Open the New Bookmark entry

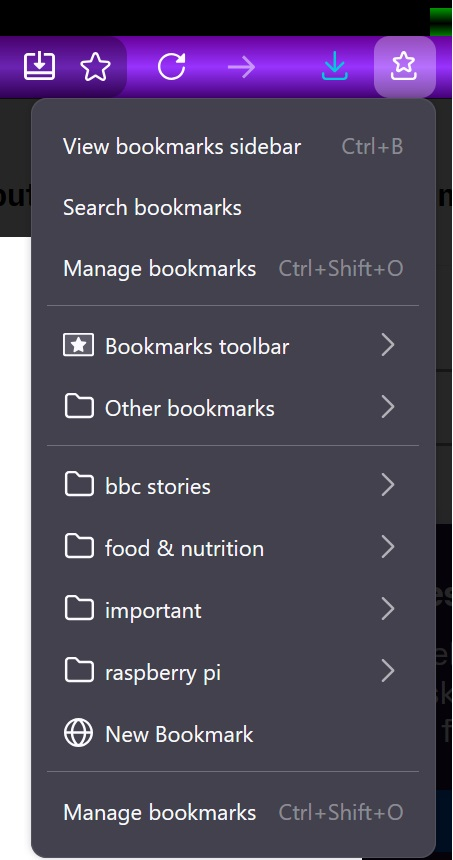tap(233, 734)
